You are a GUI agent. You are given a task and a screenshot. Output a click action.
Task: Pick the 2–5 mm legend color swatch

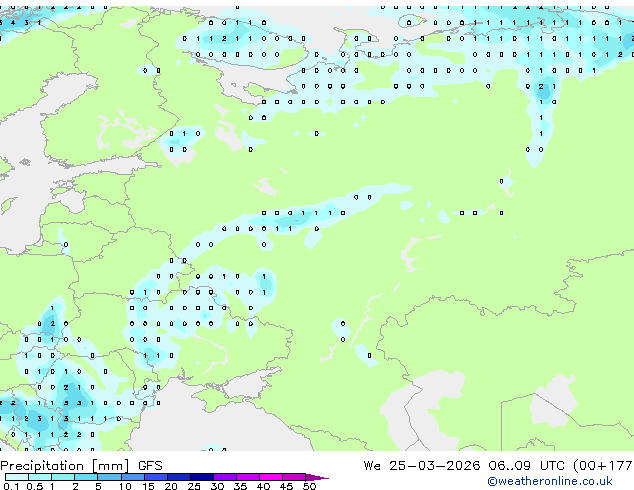pyautogui.click(x=86, y=477)
